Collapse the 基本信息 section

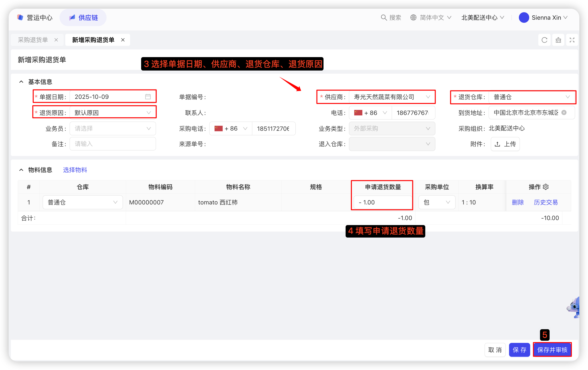[22, 82]
